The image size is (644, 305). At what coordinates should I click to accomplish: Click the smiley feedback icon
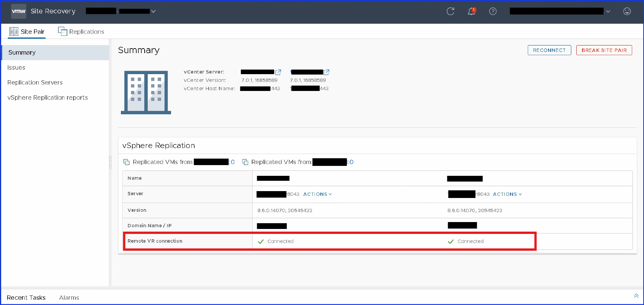click(x=627, y=11)
